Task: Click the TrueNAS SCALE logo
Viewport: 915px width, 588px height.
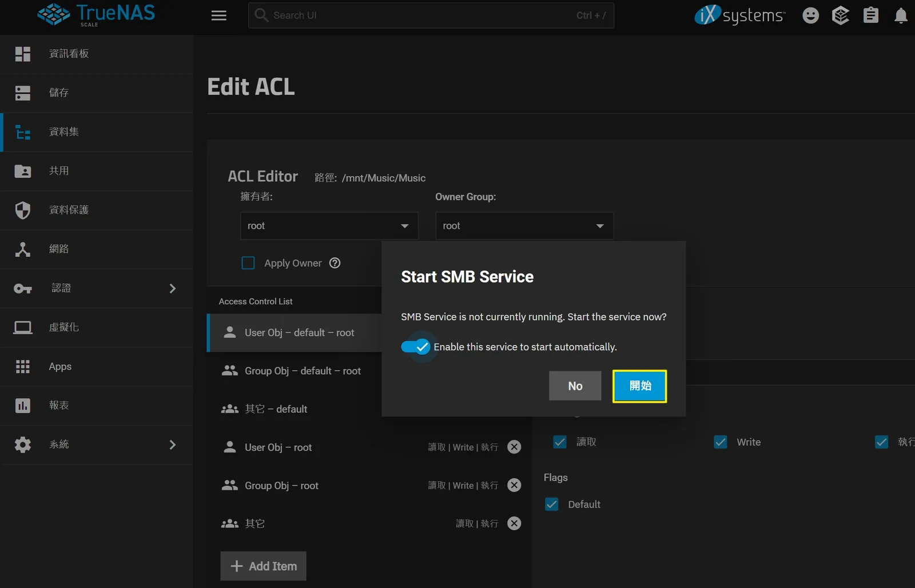Action: (x=96, y=15)
